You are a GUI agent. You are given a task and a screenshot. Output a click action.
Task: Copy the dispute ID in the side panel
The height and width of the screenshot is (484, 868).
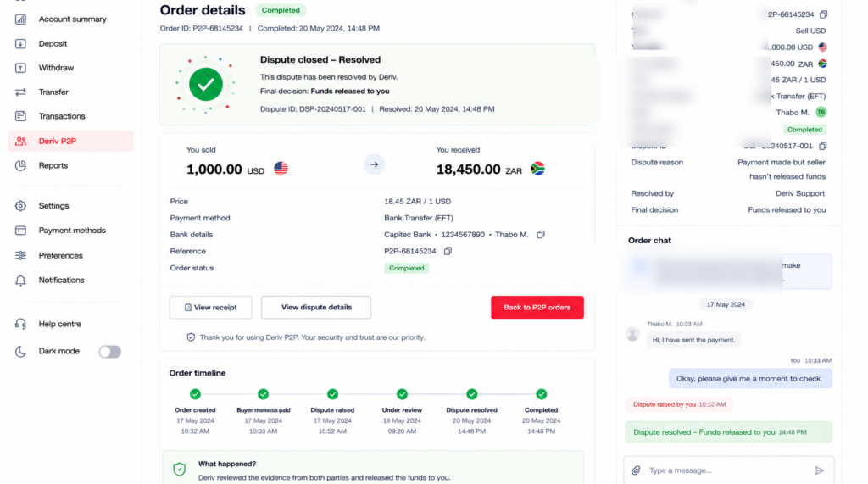(x=823, y=146)
